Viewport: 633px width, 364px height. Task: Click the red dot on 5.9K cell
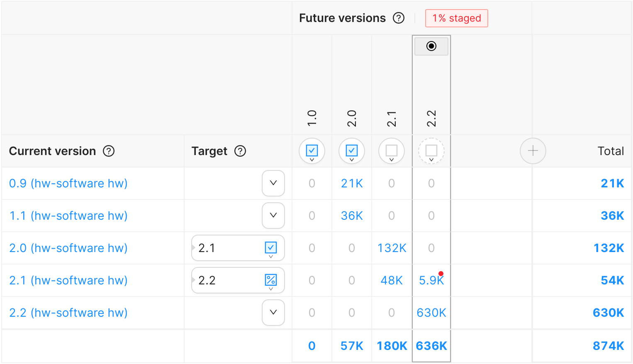coord(441,274)
